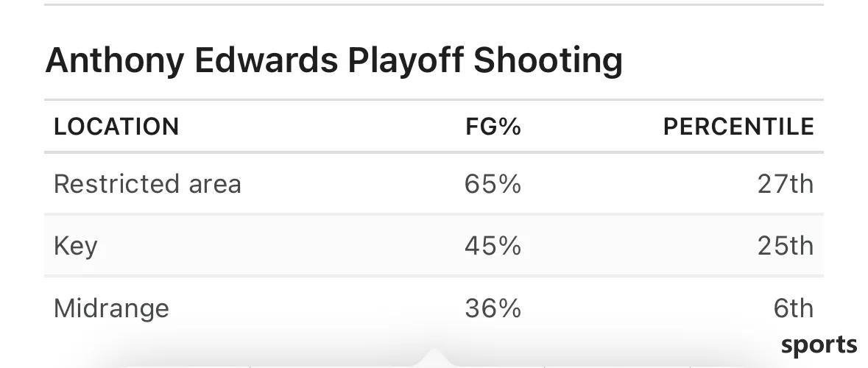Click the divider line directly below the title

coord(434,99)
